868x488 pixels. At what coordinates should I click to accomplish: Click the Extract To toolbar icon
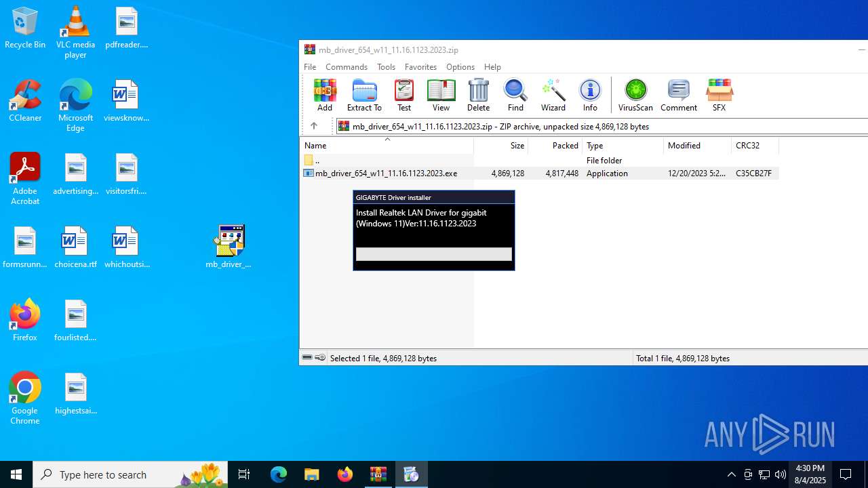[x=364, y=95]
